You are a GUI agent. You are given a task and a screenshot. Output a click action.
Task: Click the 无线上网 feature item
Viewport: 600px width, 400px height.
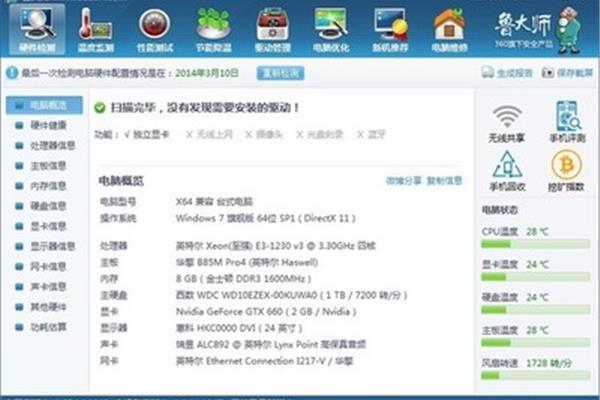(209, 135)
